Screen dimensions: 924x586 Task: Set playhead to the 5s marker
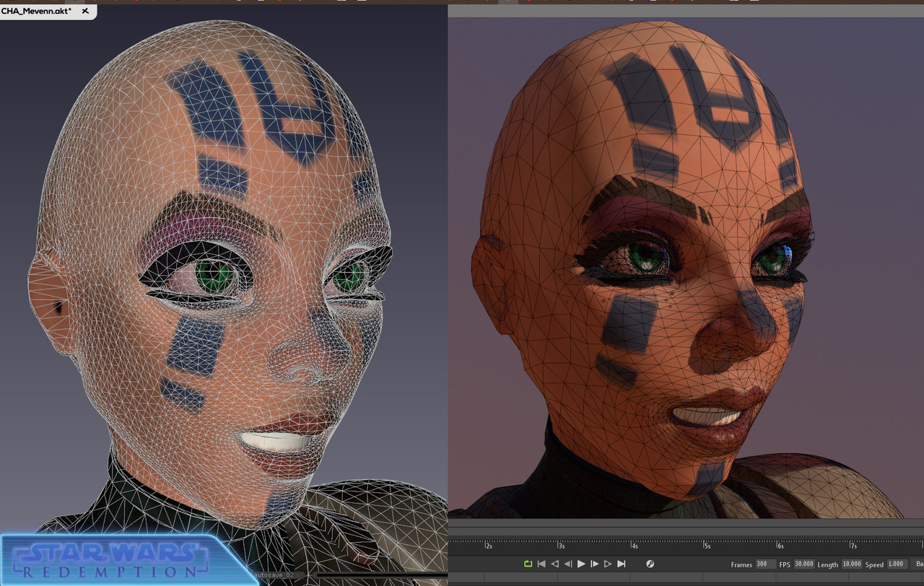[707, 546]
